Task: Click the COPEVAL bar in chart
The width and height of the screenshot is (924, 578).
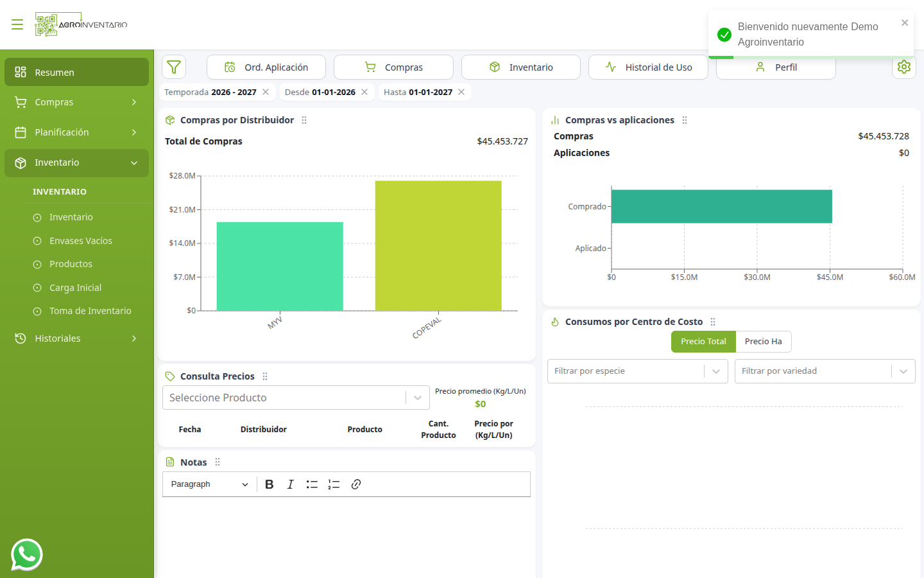Action: click(x=438, y=246)
